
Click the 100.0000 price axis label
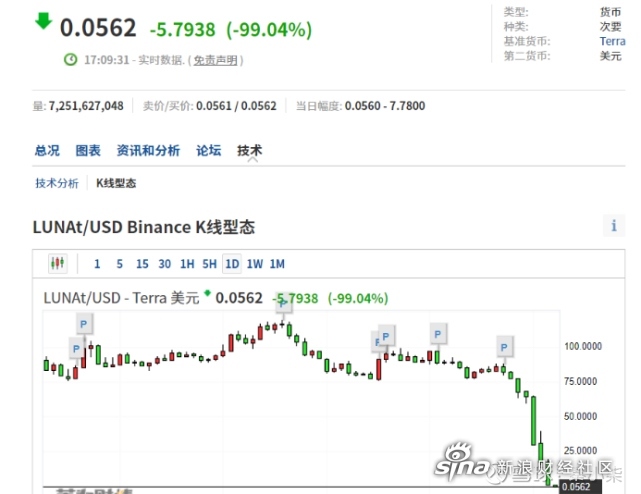[x=583, y=346]
